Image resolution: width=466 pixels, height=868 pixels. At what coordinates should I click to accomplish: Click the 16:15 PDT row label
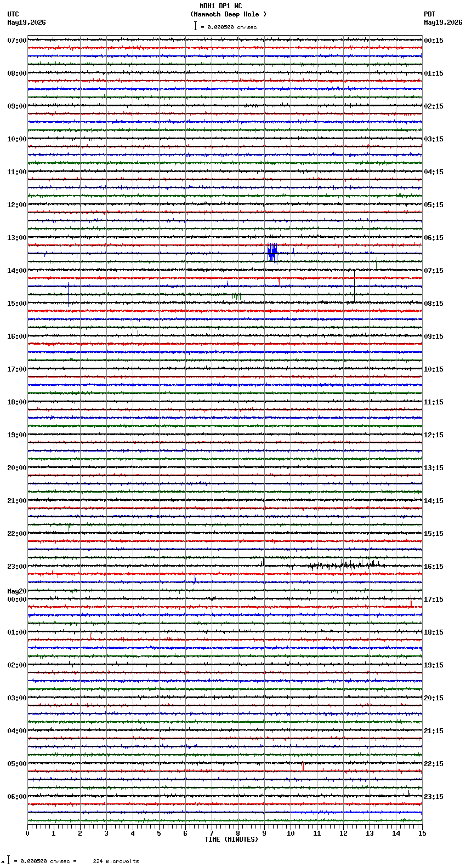tap(434, 567)
